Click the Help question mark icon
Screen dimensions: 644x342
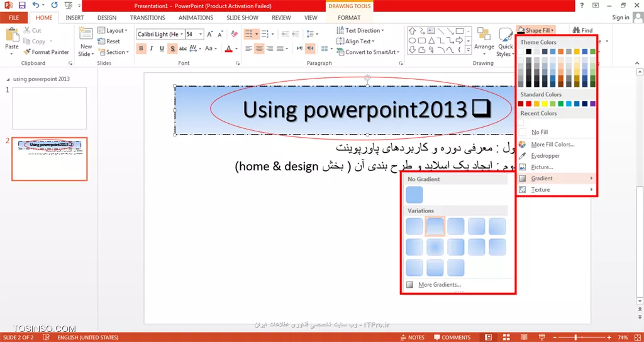click(x=582, y=5)
